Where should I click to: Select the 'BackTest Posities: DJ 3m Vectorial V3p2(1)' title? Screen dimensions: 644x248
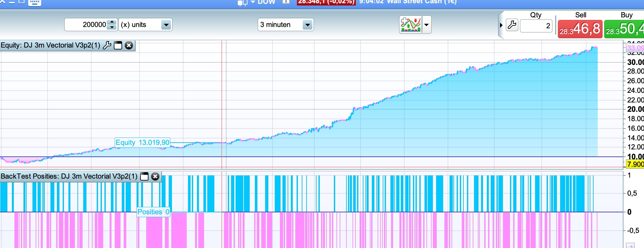coord(69,176)
